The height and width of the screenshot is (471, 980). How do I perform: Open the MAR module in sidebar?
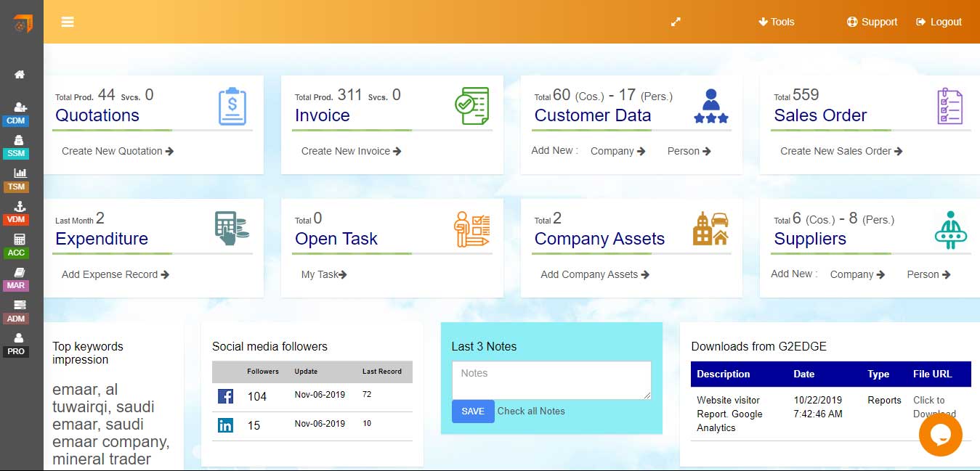point(17,279)
